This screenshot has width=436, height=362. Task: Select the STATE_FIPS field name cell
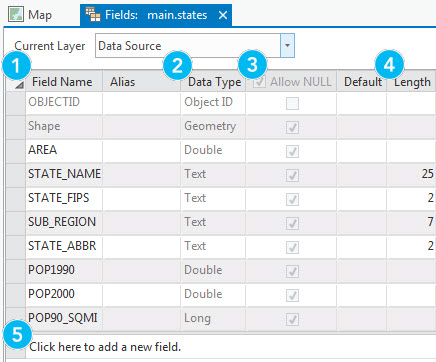64,199
